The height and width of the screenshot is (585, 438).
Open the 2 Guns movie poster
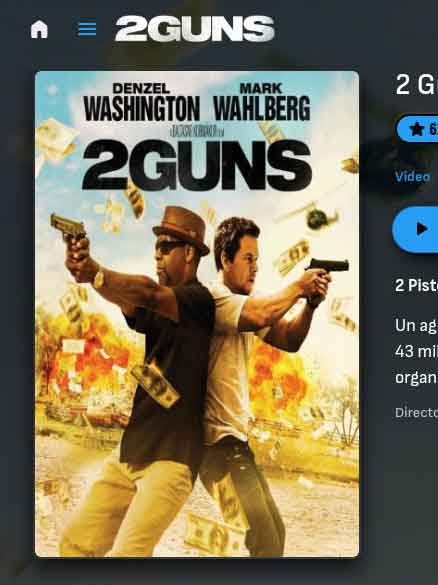[197, 314]
